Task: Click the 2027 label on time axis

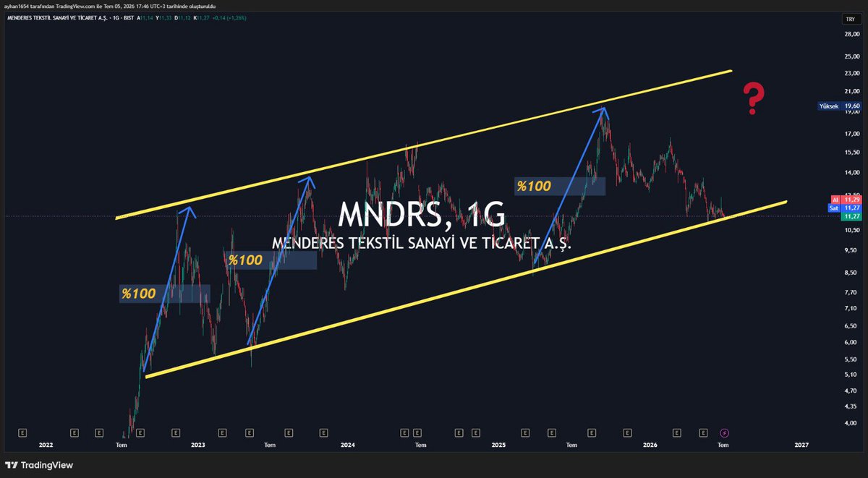Action: (x=800, y=445)
